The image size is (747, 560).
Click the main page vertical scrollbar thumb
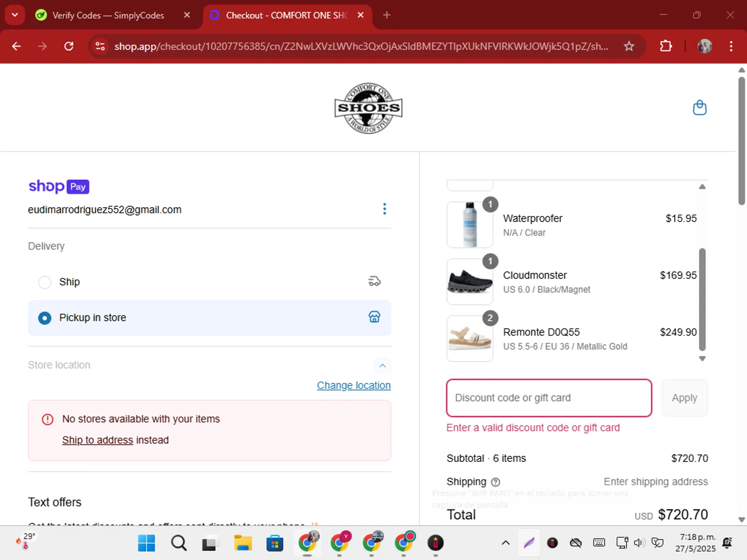[742, 140]
